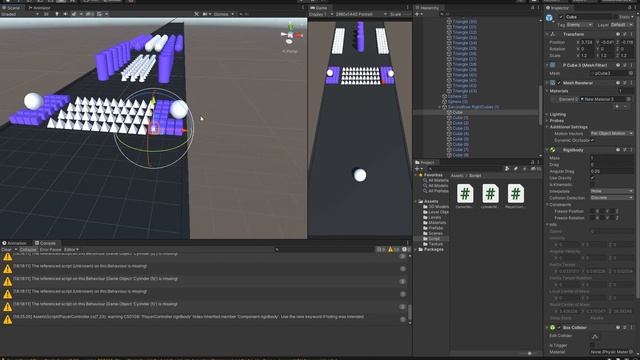Toggle scene lighting in Scene toolbar
This screenshot has height=360, width=640.
(57, 14)
